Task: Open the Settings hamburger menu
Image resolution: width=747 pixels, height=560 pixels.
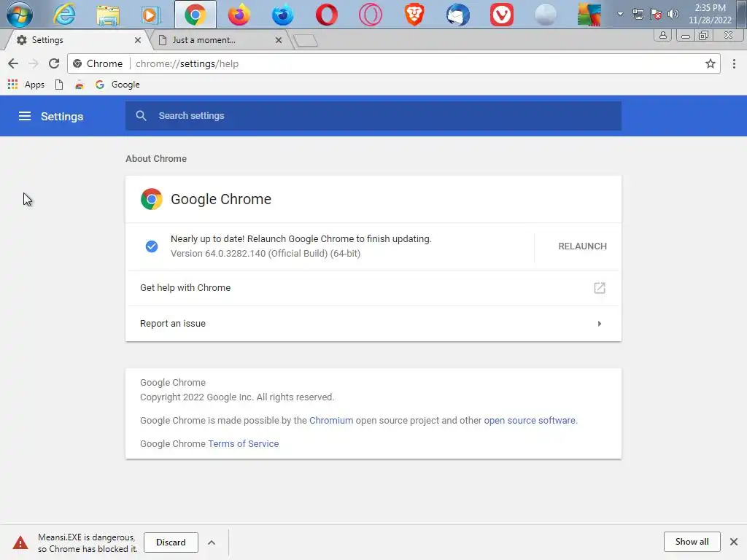Action: [x=25, y=116]
